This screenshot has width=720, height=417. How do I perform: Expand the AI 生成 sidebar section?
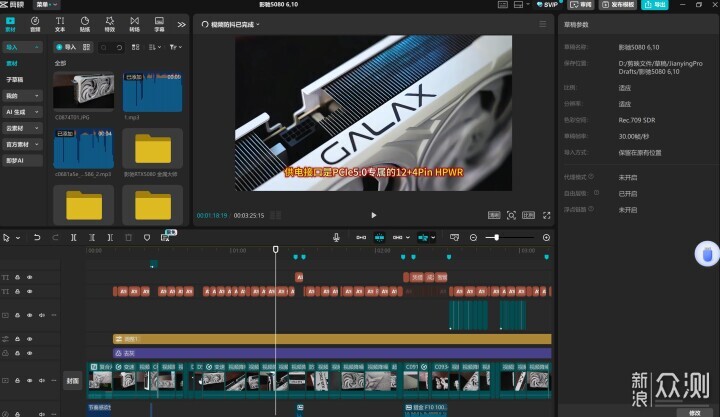click(x=22, y=112)
